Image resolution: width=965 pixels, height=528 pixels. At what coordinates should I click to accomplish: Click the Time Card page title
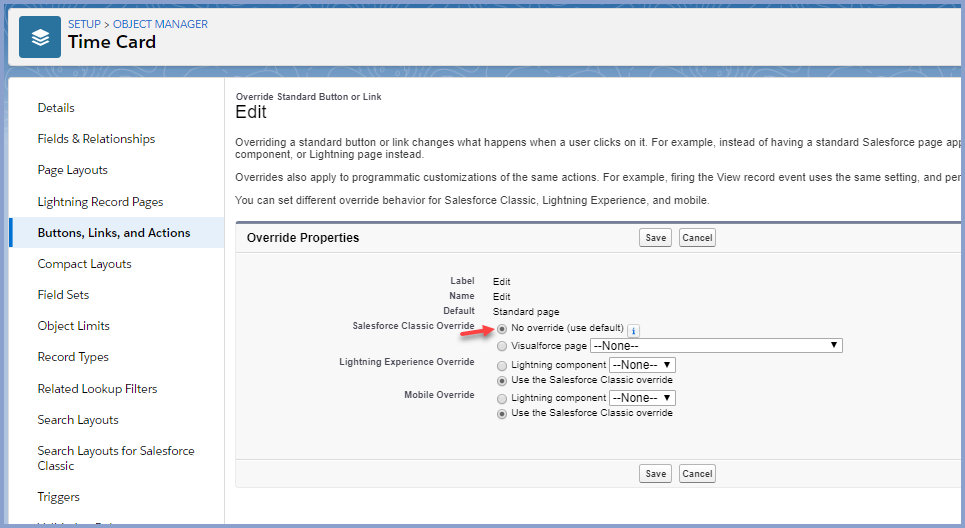coord(112,42)
